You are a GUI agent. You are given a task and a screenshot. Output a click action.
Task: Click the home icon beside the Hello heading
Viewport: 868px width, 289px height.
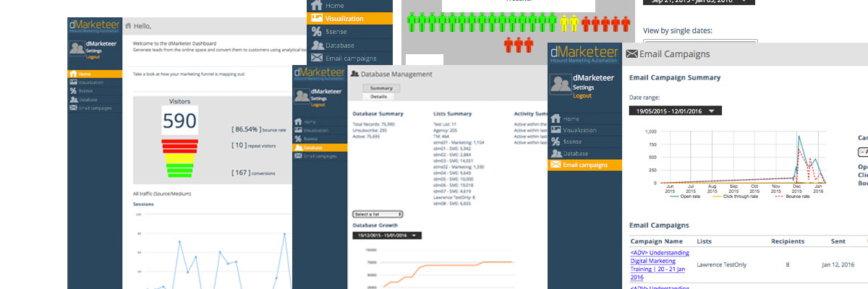click(x=129, y=26)
